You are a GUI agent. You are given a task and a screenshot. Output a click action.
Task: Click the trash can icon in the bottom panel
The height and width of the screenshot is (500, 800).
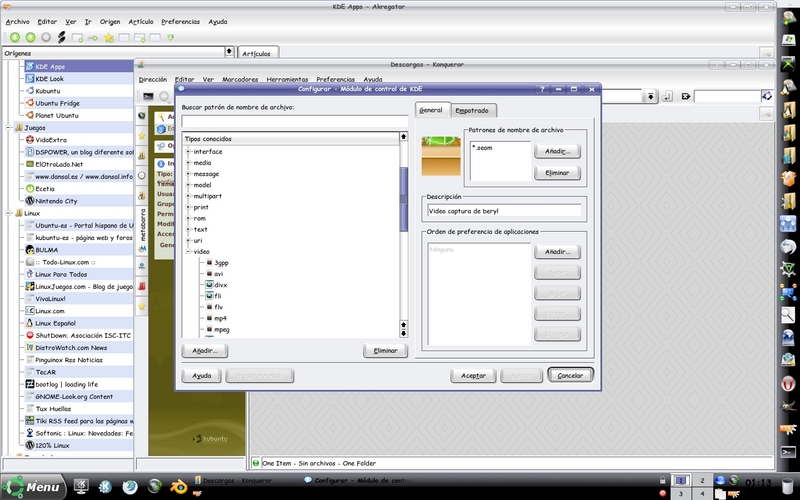click(x=788, y=485)
